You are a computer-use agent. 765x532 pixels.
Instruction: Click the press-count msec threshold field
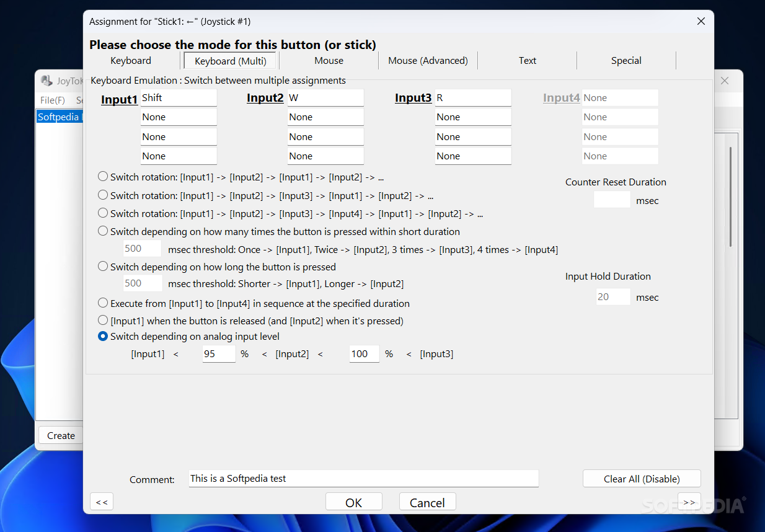click(143, 249)
